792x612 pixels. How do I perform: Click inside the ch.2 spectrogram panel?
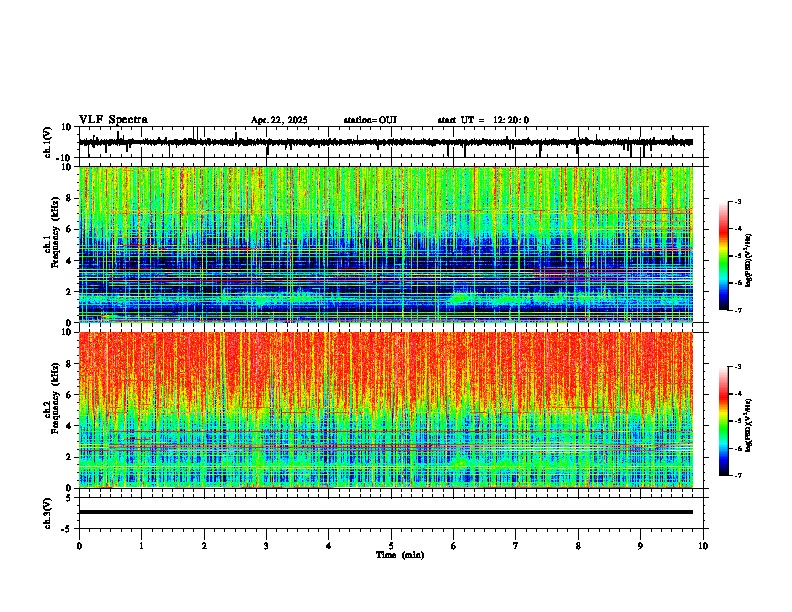coord(386,410)
